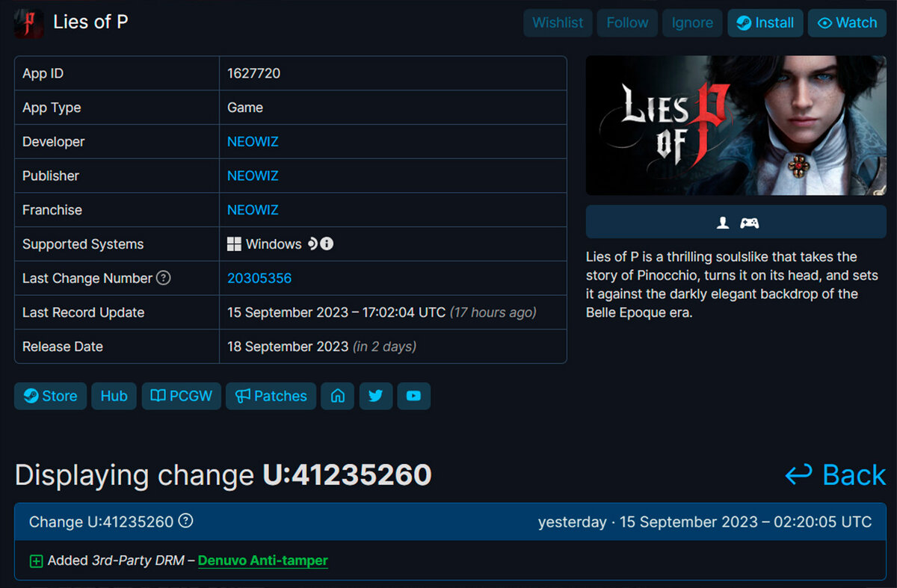Select the App ID value 1627720
The image size is (897, 588).
[x=254, y=73]
